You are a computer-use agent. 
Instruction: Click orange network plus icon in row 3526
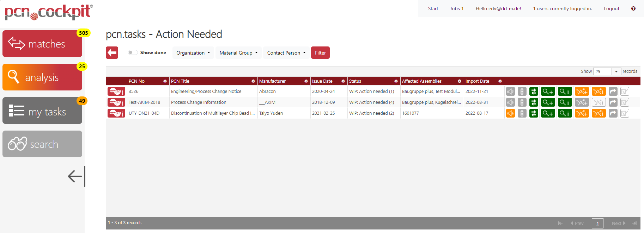(582, 92)
